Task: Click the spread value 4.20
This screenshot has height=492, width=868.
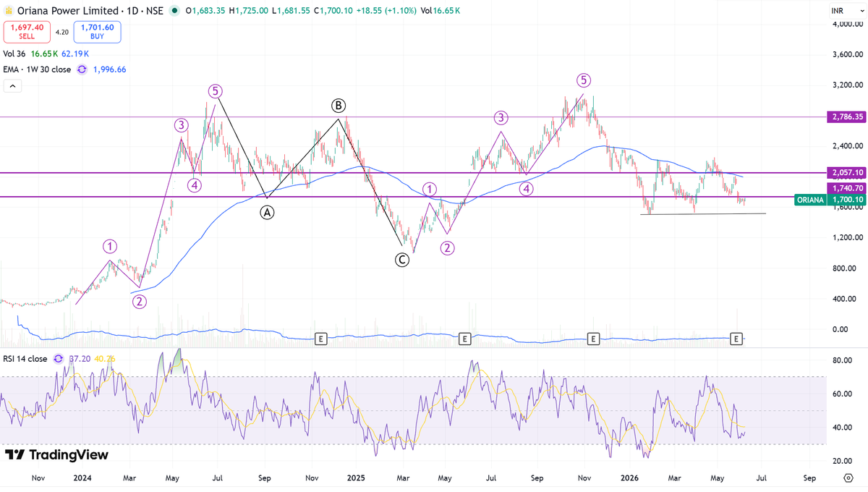Action: click(x=63, y=32)
